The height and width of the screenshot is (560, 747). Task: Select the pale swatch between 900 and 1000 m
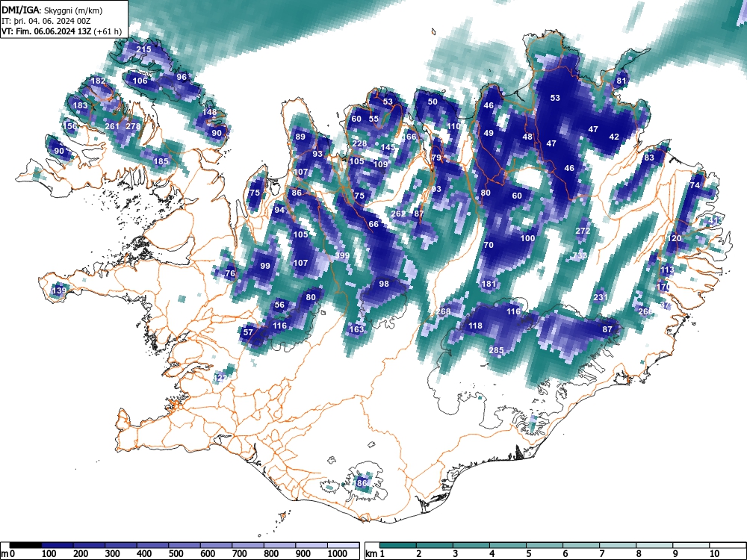pyautogui.click(x=311, y=545)
